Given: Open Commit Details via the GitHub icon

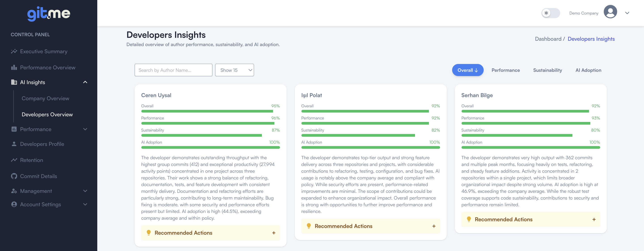Looking at the screenshot, I should [x=14, y=176].
